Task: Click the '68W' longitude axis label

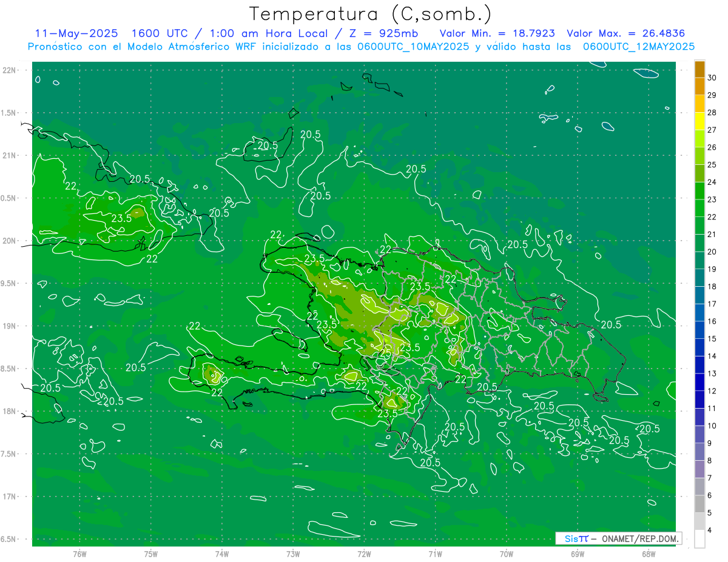Action: 649,554
